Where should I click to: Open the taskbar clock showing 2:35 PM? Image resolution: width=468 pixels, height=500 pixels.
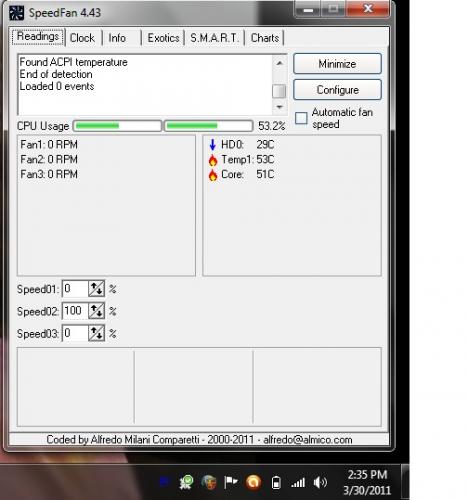(367, 482)
